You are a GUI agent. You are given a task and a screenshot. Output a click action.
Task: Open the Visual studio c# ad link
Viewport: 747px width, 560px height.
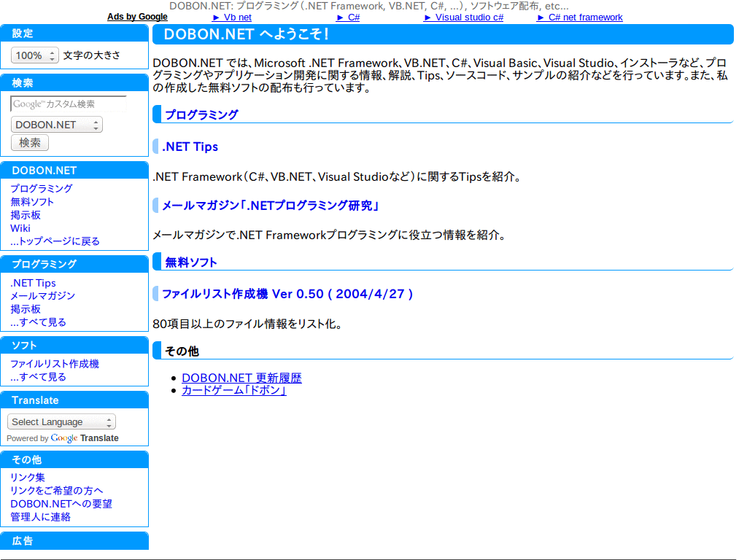coord(463,17)
